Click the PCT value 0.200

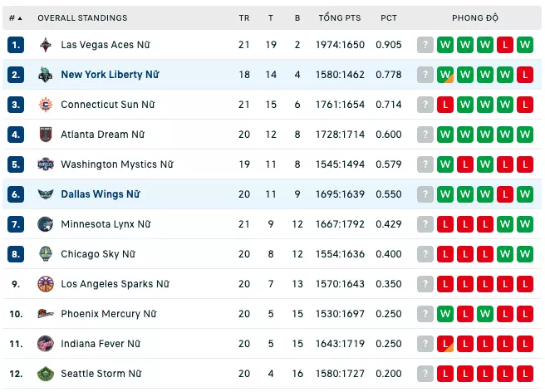pyautogui.click(x=389, y=374)
